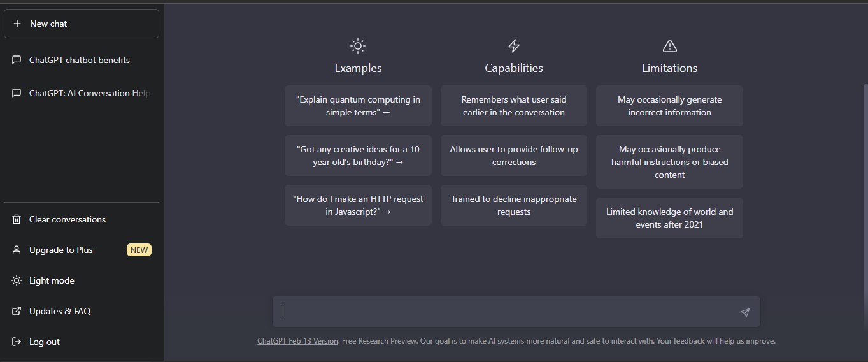The image size is (868, 362).
Task: Toggle Light mode in the sidebar
Action: click(x=52, y=280)
